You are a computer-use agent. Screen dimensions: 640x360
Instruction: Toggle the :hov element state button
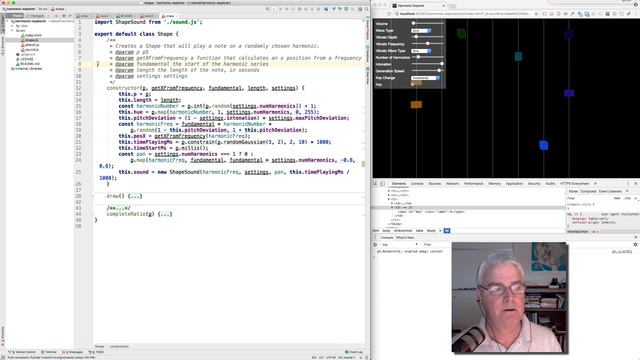click(x=617, y=198)
